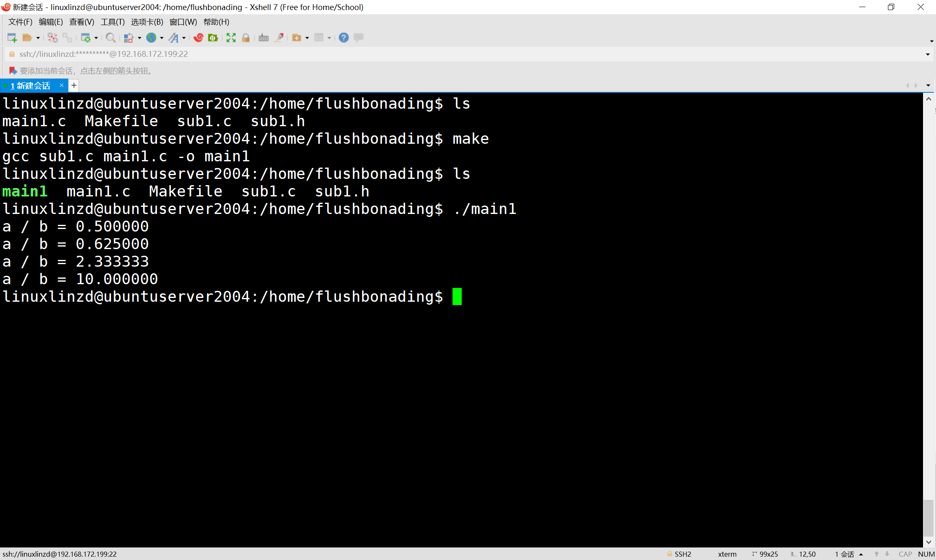Open the 工具(T) menu
Screen dimensions: 936x560
[x=112, y=22]
